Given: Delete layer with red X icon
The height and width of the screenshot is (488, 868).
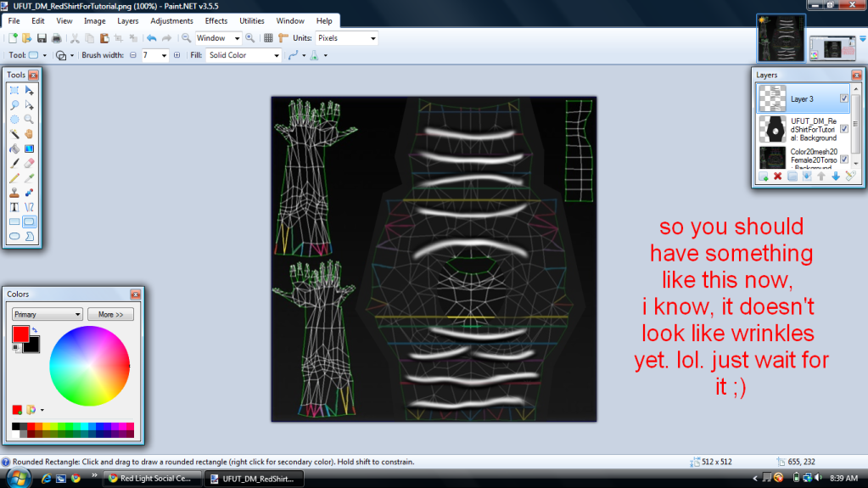Looking at the screenshot, I should pyautogui.click(x=778, y=177).
